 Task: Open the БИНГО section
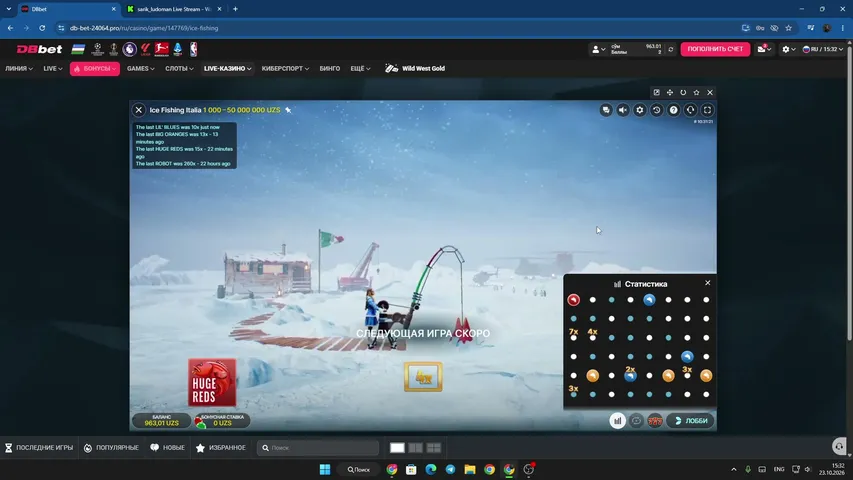[330, 69]
